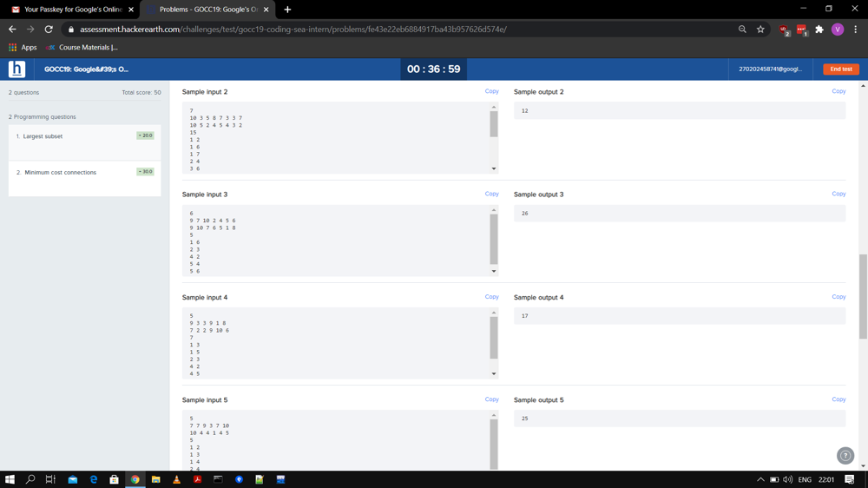
Task: Click Sample output 3 value 26
Action: 525,214
